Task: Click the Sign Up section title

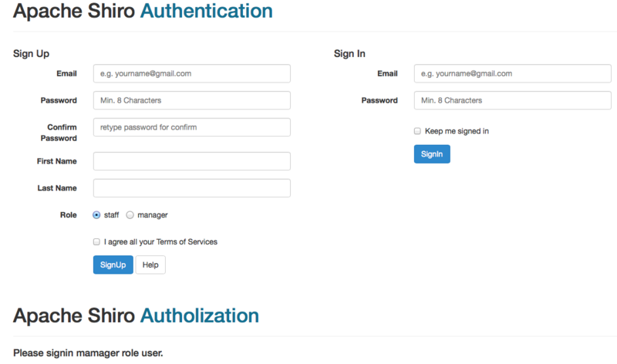Action: pyautogui.click(x=31, y=53)
